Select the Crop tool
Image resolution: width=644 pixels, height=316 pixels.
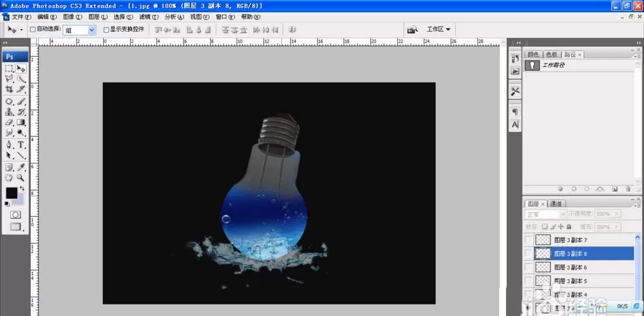coord(9,89)
